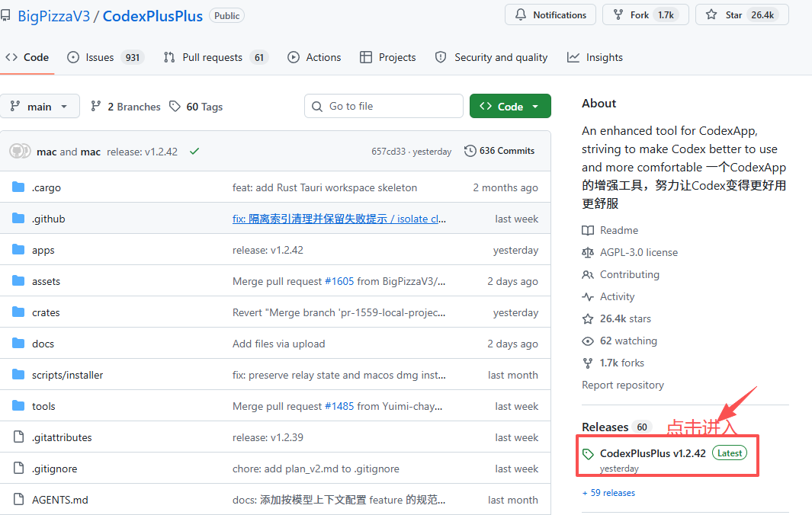Image resolution: width=812 pixels, height=515 pixels.
Task: Open pull request #1605 link
Action: tap(339, 281)
